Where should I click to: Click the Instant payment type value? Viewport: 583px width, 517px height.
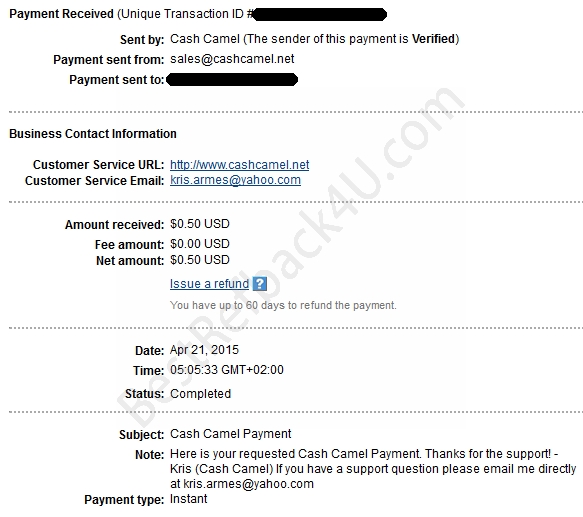pyautogui.click(x=189, y=499)
